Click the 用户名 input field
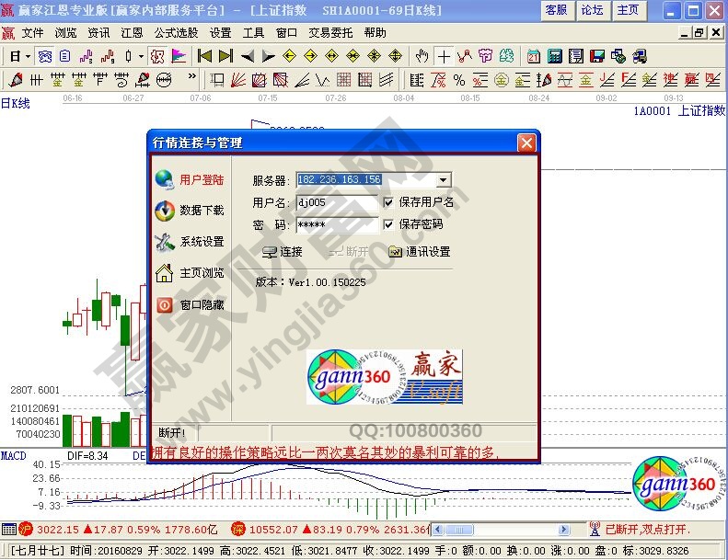The height and width of the screenshot is (560, 728). 336,202
